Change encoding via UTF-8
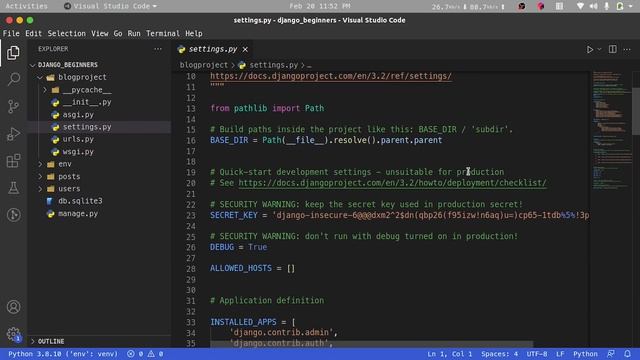Image resolution: width=640 pixels, height=360 pixels. tap(537, 354)
